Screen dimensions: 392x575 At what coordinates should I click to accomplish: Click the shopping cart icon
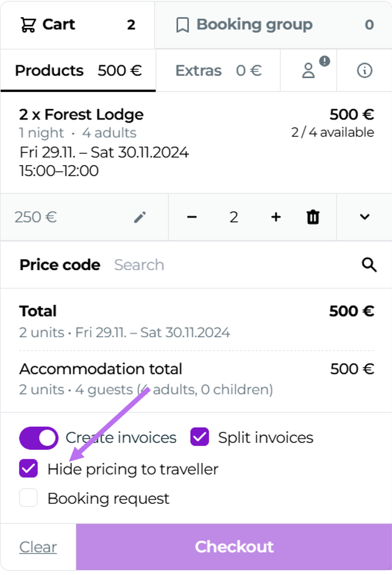pos(28,25)
